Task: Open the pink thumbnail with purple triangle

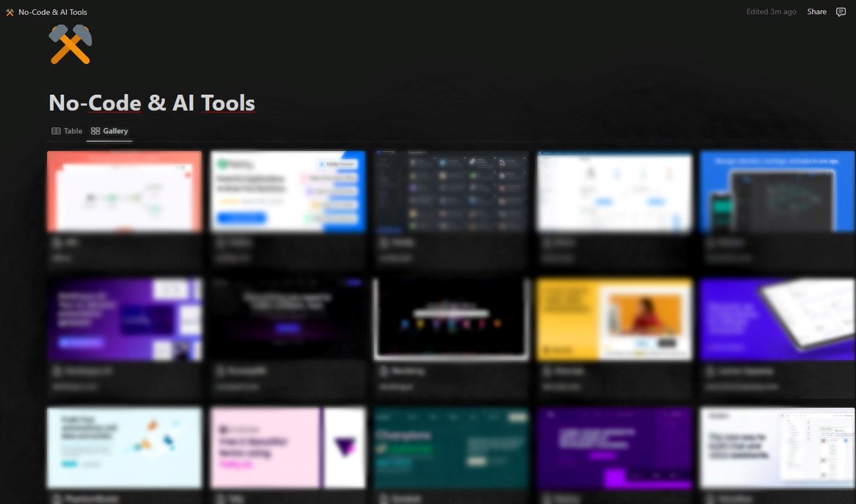Action: [288, 448]
